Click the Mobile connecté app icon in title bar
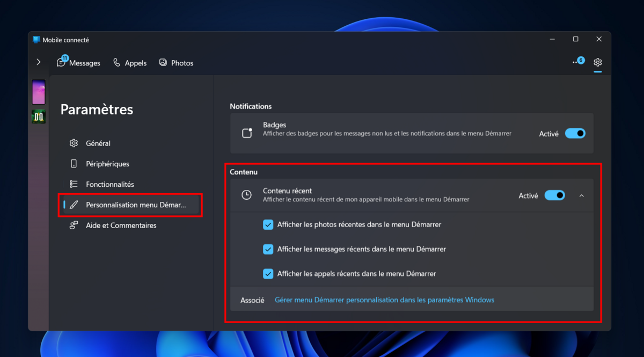 click(x=36, y=40)
